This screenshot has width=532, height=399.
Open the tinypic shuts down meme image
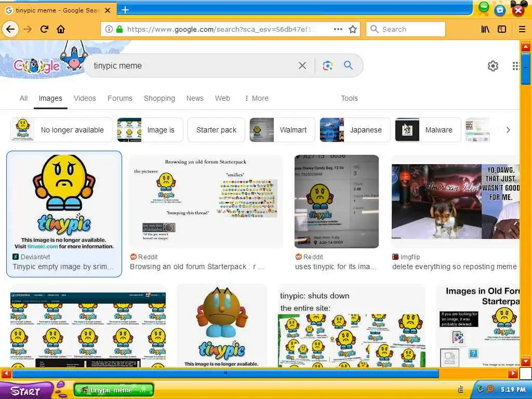352,326
